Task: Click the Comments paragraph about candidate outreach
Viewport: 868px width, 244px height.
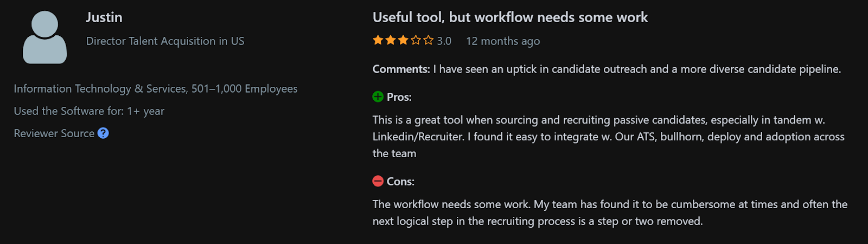Action: 607,69
